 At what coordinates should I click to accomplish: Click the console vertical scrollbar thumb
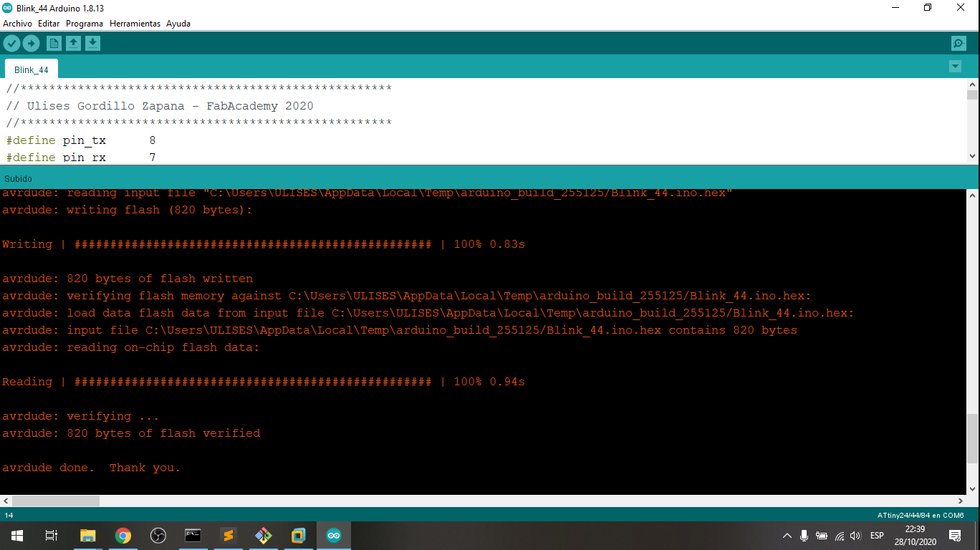point(972,438)
